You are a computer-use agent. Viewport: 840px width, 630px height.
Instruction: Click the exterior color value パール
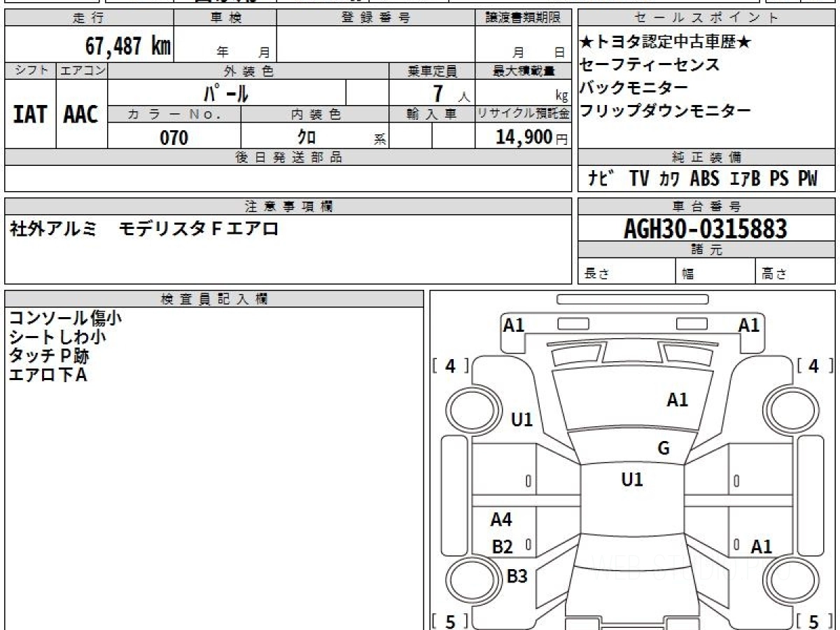coord(226,92)
